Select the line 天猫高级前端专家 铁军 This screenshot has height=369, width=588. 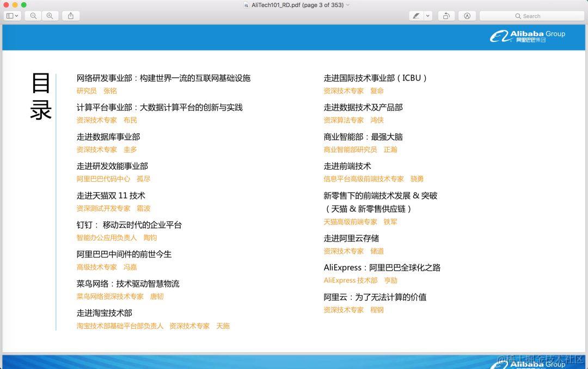coord(360,222)
